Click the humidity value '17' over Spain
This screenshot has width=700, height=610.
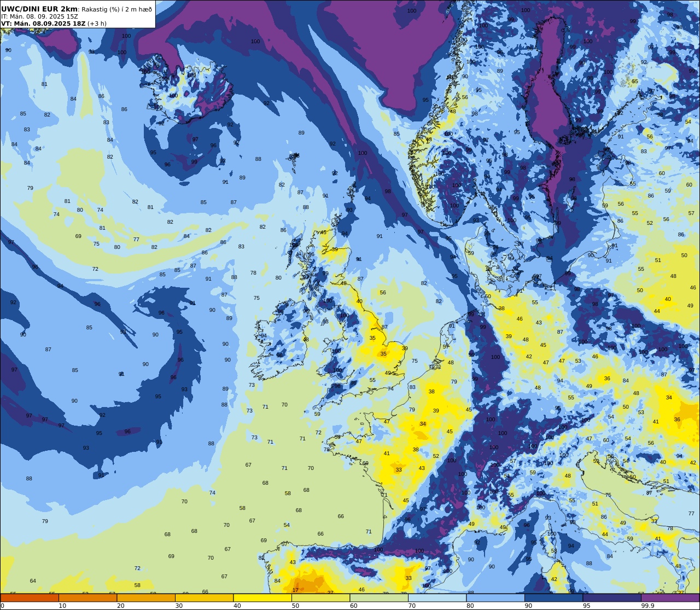click(295, 590)
